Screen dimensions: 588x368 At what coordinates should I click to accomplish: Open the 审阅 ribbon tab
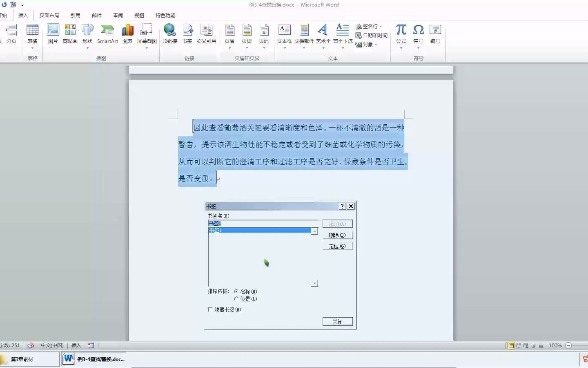[x=118, y=16]
